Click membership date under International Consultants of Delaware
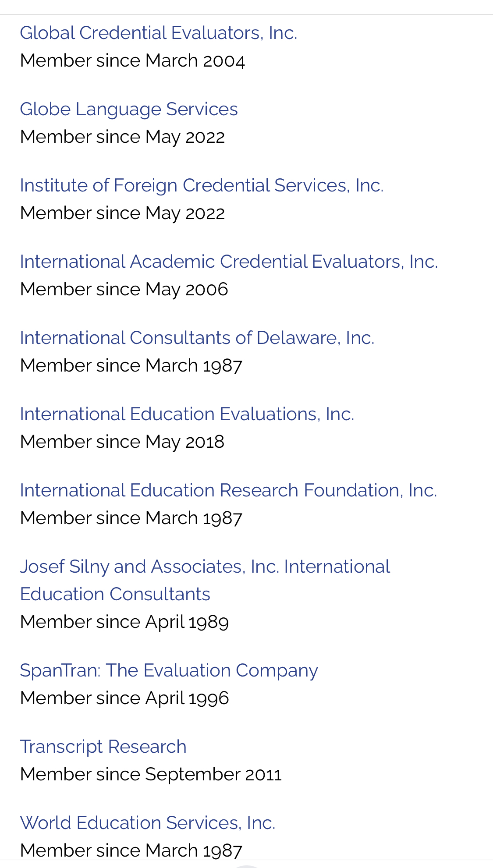493x868 pixels. tap(131, 366)
